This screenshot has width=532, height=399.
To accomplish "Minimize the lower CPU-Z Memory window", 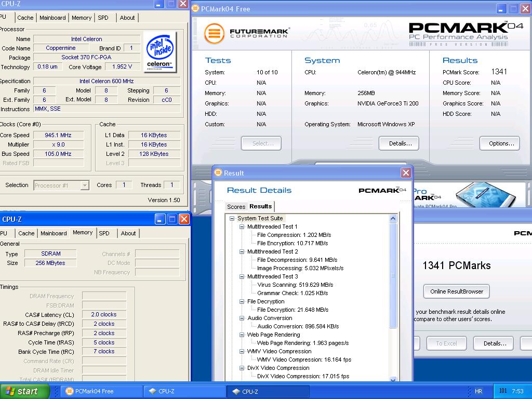I will pos(160,219).
